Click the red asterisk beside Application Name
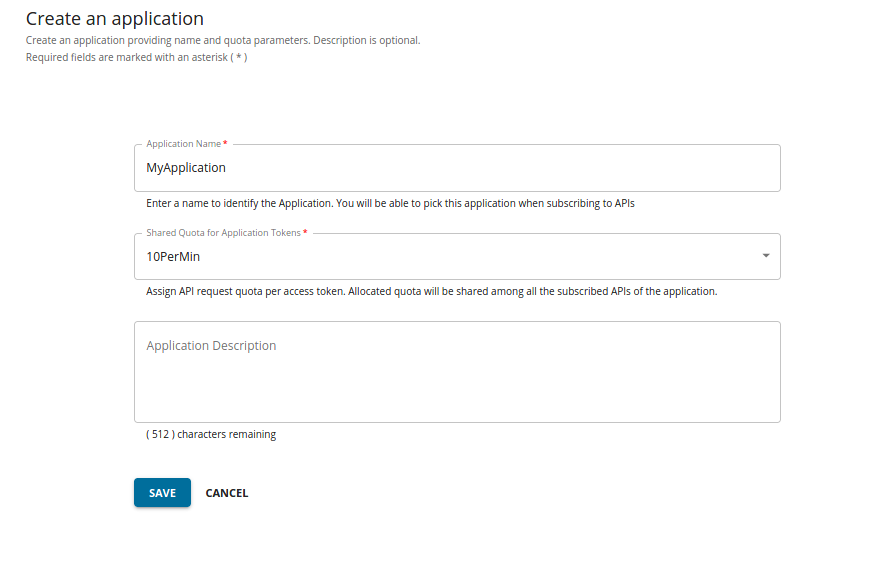This screenshot has width=875, height=575. coord(225,144)
